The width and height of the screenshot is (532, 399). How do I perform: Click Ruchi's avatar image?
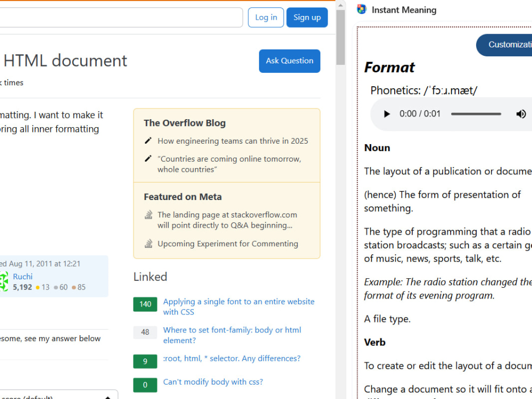click(x=3, y=281)
